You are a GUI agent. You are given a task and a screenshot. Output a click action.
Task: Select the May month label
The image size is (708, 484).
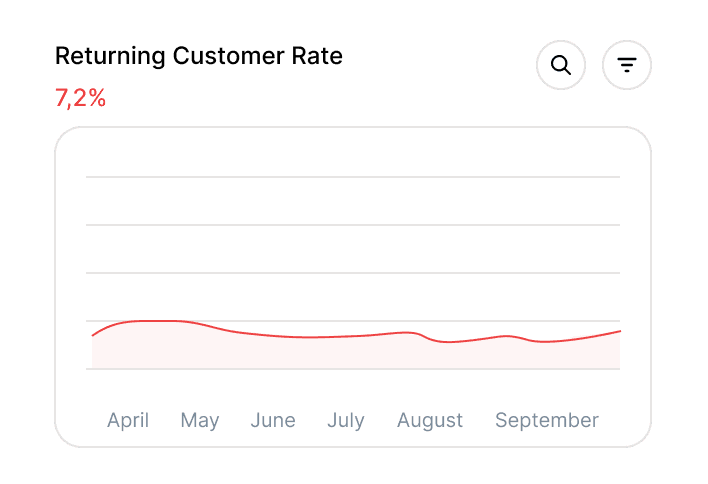pyautogui.click(x=200, y=420)
